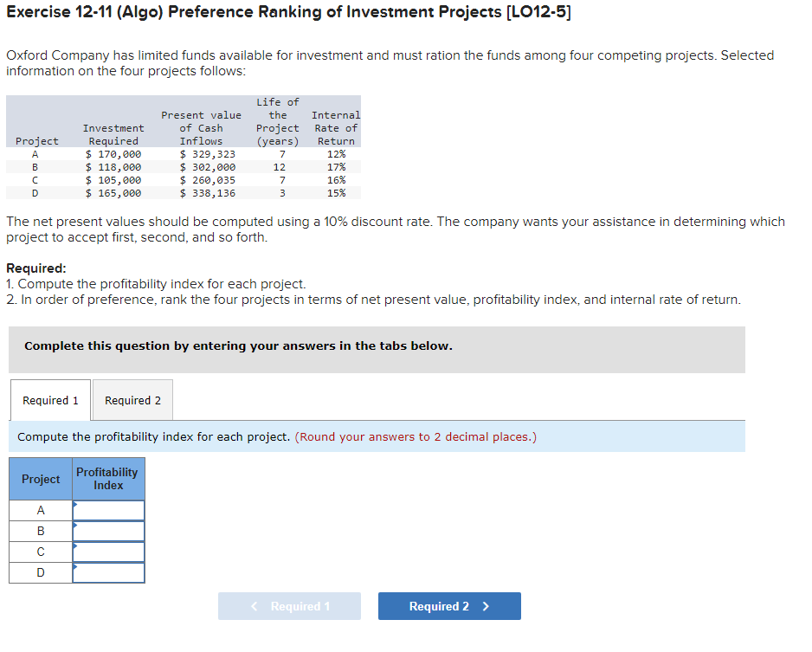Click the "Required 2 >" navigation button
Viewport: 812px width, 652px height.
pyautogui.click(x=448, y=606)
